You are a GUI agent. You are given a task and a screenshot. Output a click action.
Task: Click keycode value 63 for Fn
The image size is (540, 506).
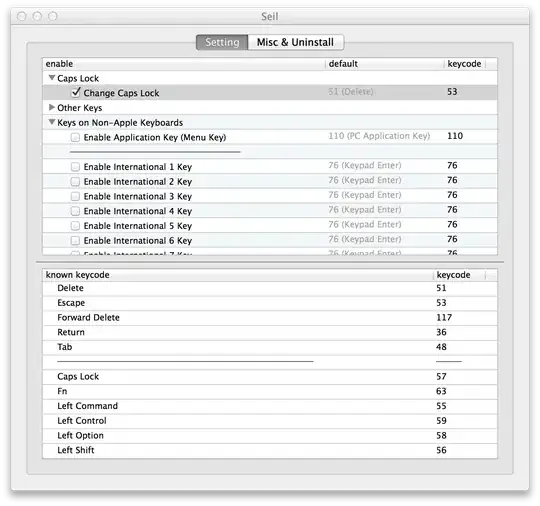[x=441, y=392]
